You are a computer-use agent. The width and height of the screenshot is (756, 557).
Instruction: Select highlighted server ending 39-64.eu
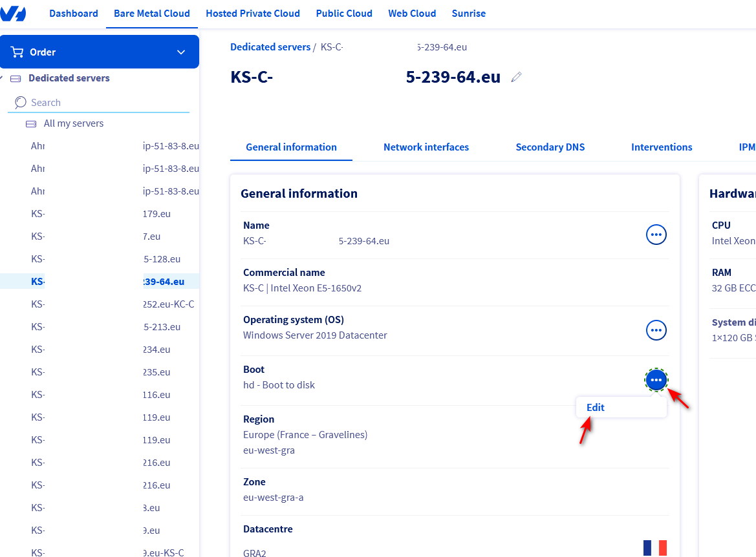pyautogui.click(x=100, y=281)
